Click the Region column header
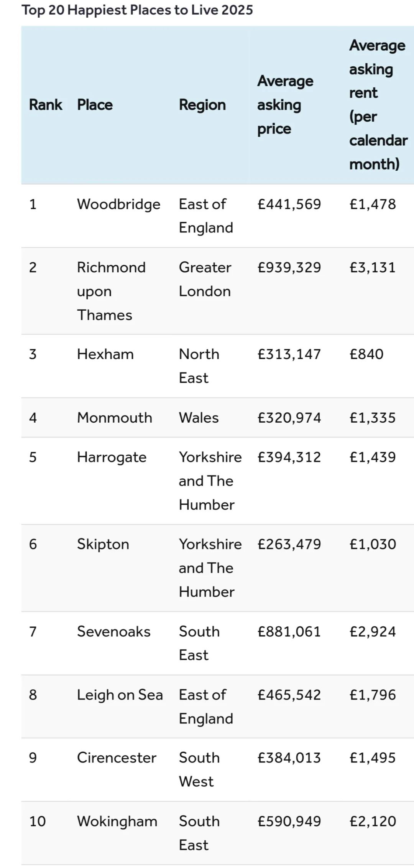 coord(202,105)
